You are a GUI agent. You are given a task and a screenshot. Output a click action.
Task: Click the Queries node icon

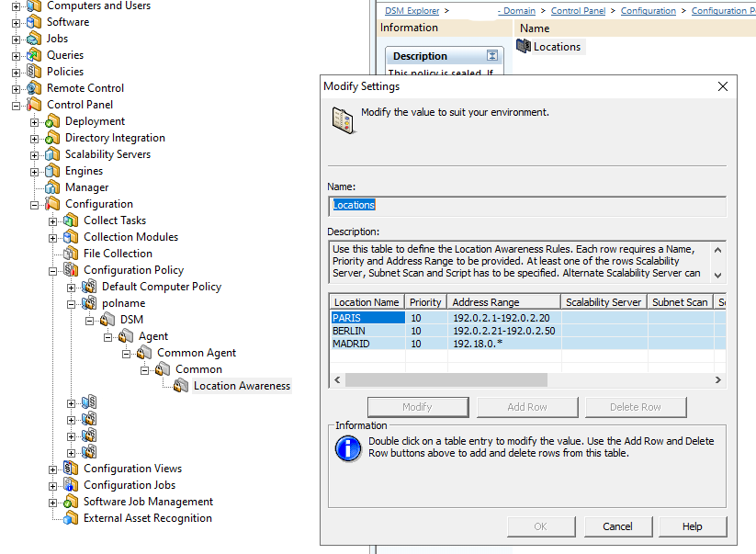(x=34, y=55)
